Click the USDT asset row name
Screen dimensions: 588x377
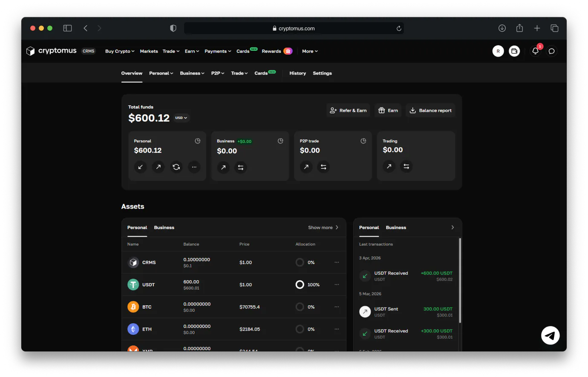148,284
